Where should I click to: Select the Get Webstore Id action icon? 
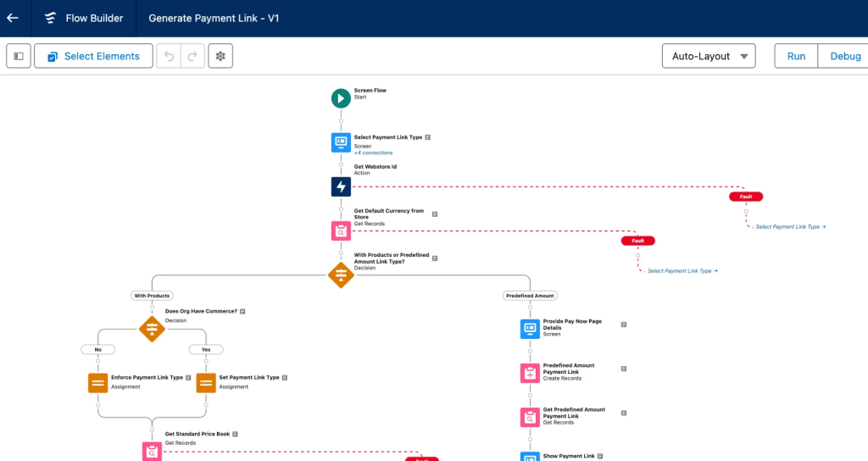click(341, 186)
